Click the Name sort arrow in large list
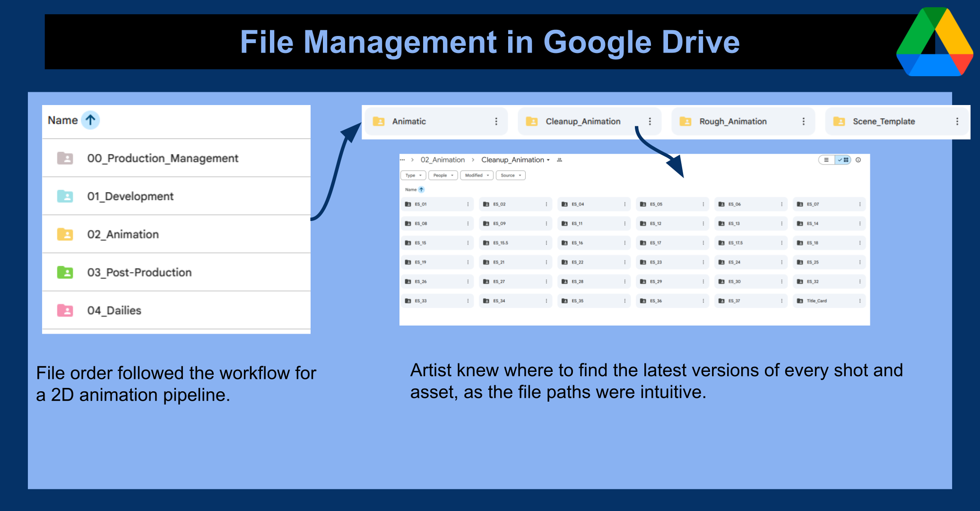980x511 pixels. [x=90, y=120]
